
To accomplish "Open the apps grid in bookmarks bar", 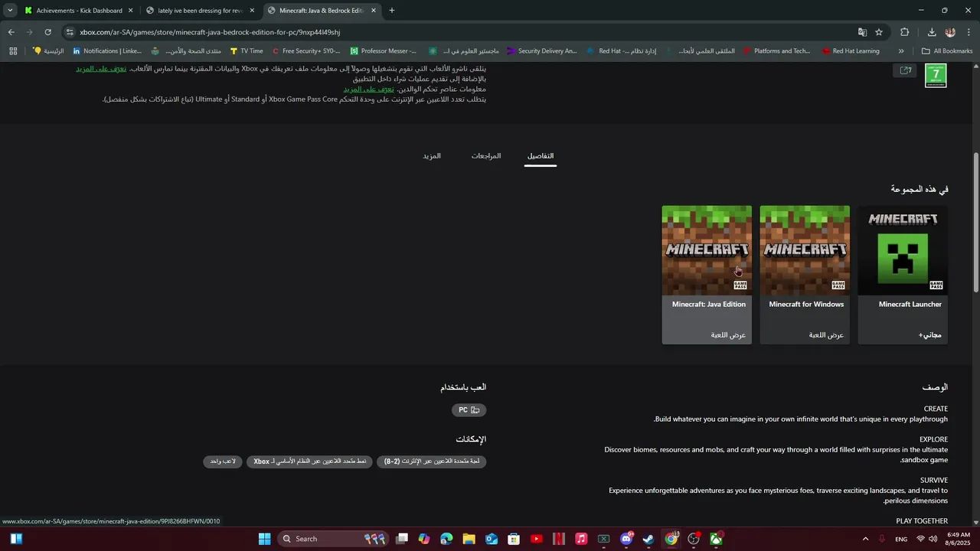I will tap(13, 51).
